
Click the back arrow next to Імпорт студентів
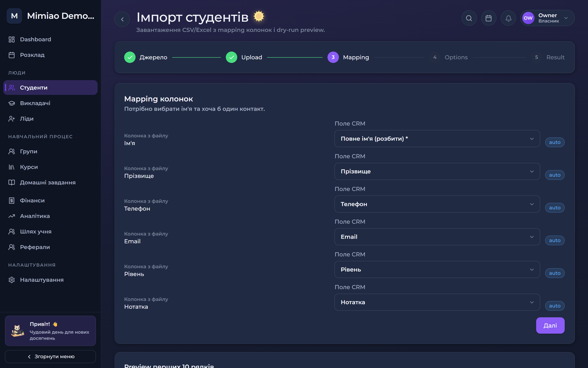(122, 19)
